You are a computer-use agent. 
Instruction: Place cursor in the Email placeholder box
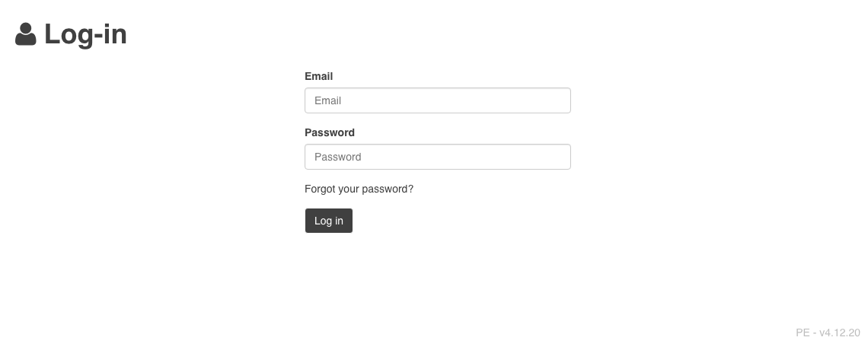(x=437, y=100)
